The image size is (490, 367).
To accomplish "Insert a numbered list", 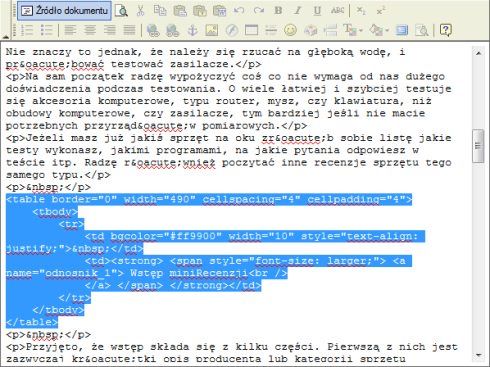I will click(x=27, y=30).
